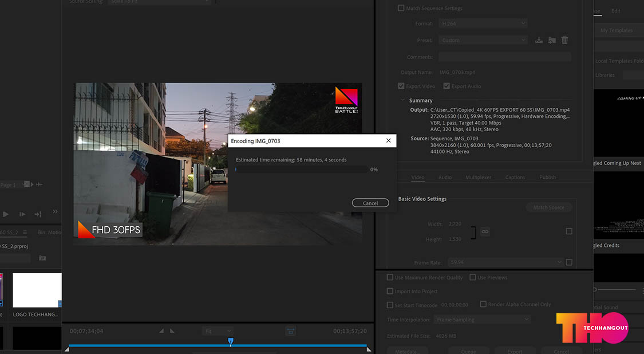Click the Save Preset icon
This screenshot has height=354, width=644.
pyautogui.click(x=539, y=40)
